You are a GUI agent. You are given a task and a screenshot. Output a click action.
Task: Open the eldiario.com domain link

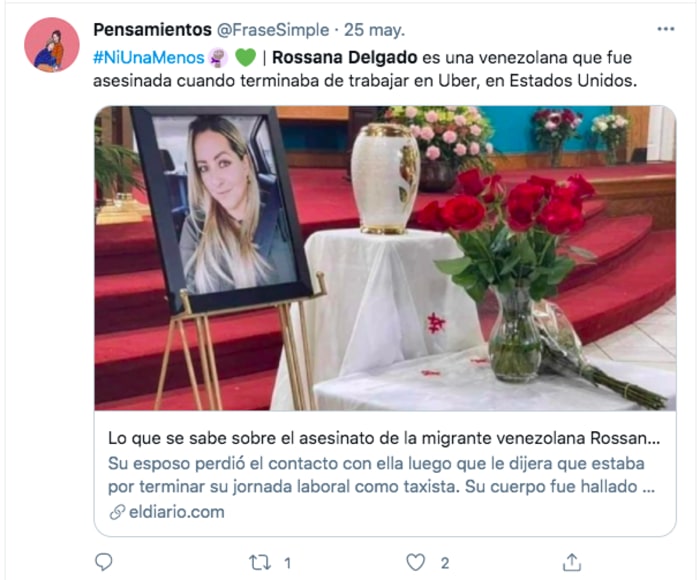point(177,512)
